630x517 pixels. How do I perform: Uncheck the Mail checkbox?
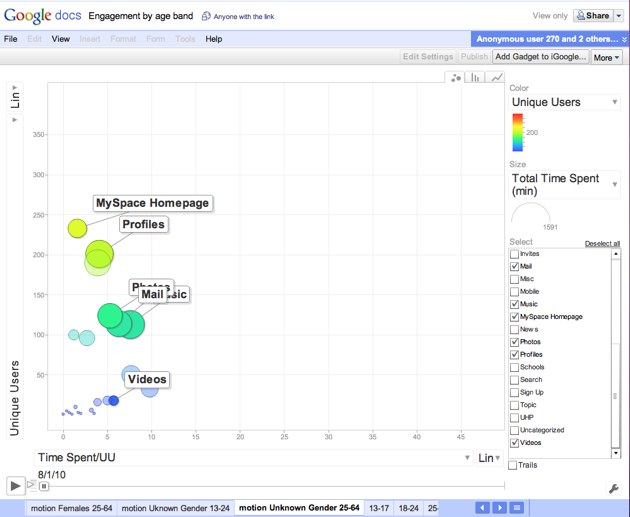pos(514,266)
